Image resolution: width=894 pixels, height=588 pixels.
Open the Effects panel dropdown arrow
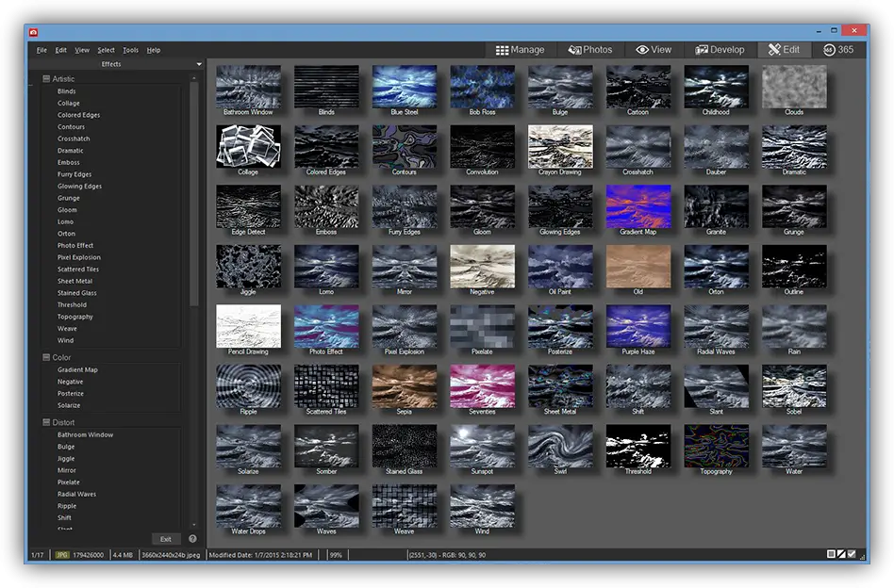[199, 64]
